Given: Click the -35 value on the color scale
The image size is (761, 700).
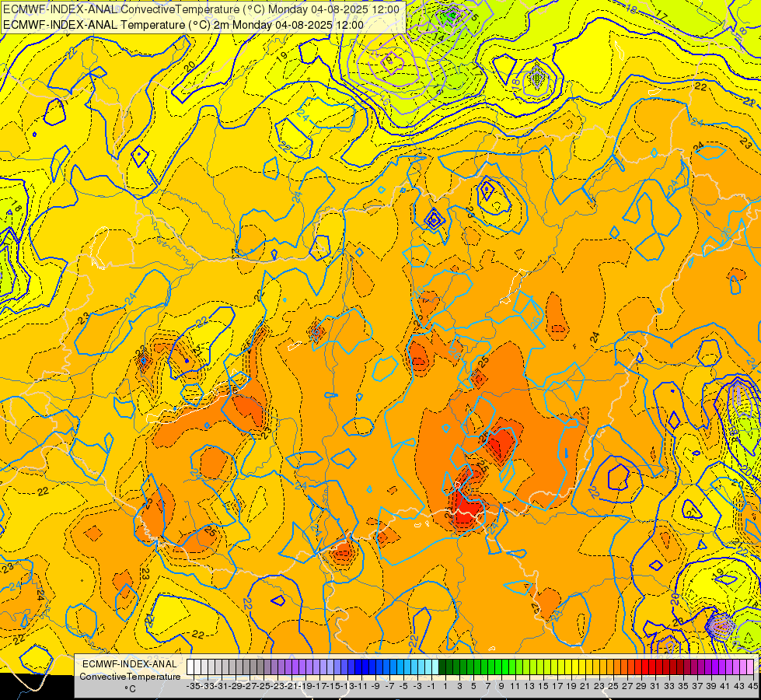Looking at the screenshot, I should pyautogui.click(x=194, y=687).
